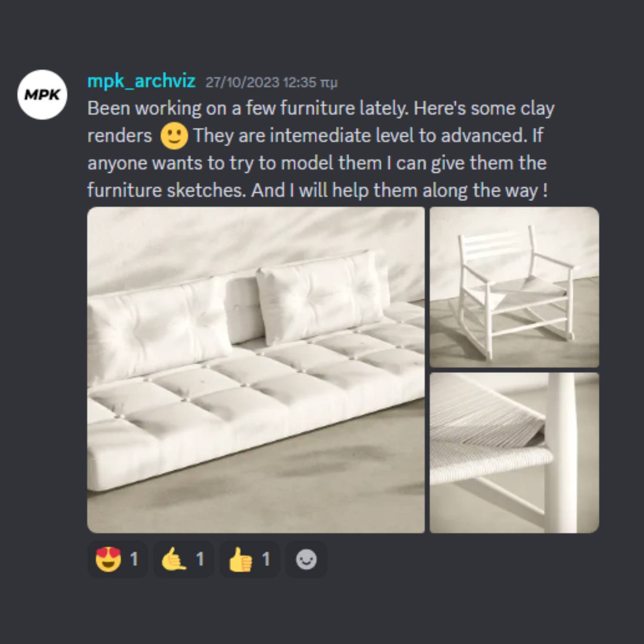Click the 27/10/2023 12:35 timestamp
Image resolution: width=644 pixels, height=644 pixels.
click(271, 82)
